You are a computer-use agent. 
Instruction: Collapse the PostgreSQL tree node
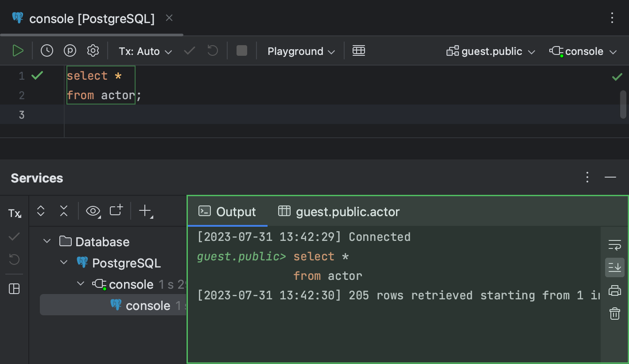(x=62, y=262)
